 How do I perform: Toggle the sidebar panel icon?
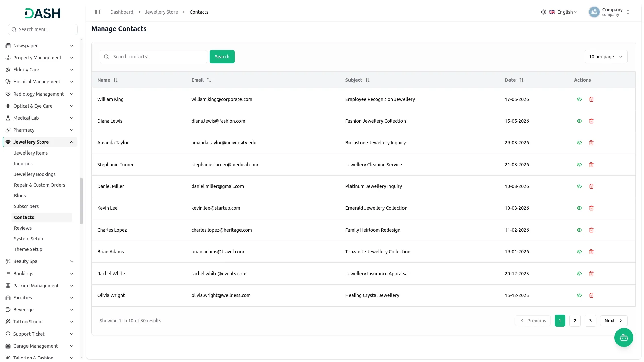click(x=97, y=12)
